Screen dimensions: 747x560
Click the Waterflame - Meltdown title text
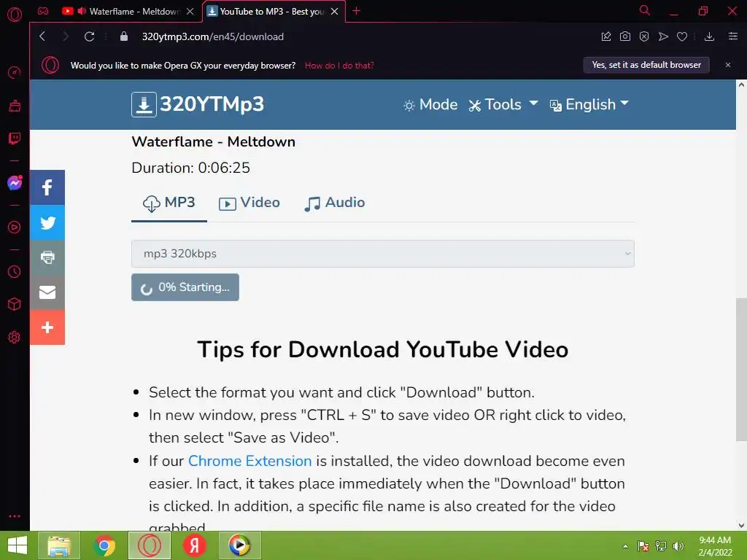click(214, 142)
